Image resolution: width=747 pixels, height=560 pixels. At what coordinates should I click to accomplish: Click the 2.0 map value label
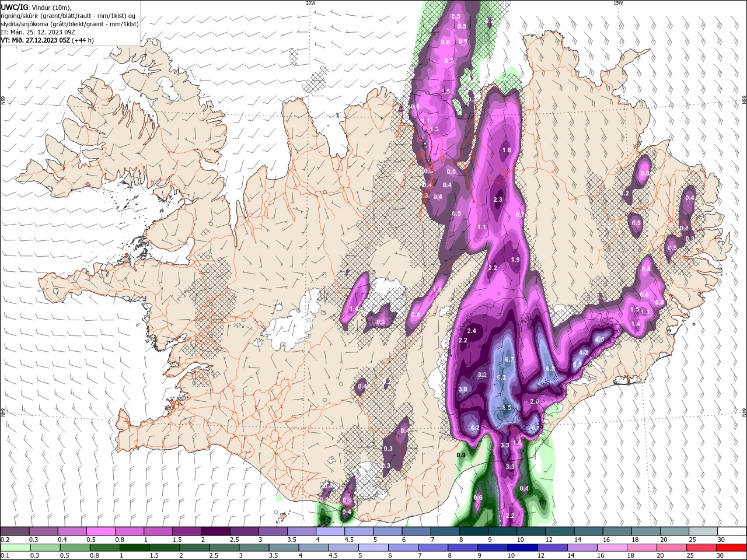tap(535, 401)
